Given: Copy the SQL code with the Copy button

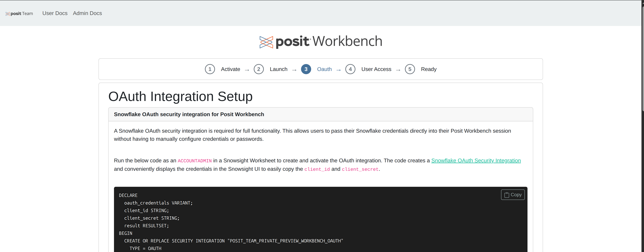Looking at the screenshot, I should click(513, 195).
